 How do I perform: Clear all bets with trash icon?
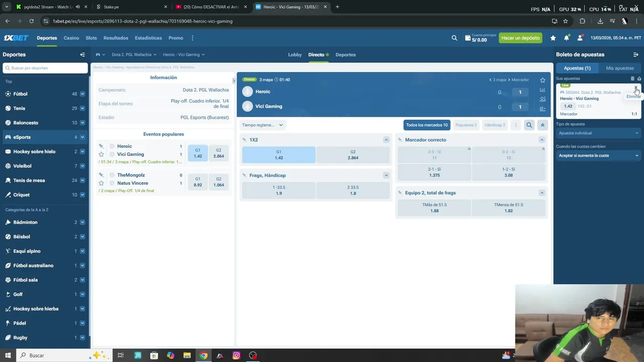tap(632, 78)
